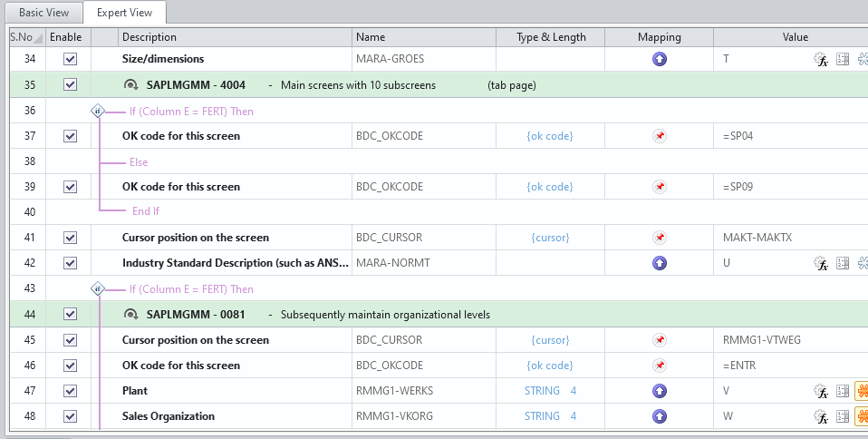The image size is (868, 439).
Task: Click the value list icon in MARA-NORMT row
Action: (x=843, y=263)
